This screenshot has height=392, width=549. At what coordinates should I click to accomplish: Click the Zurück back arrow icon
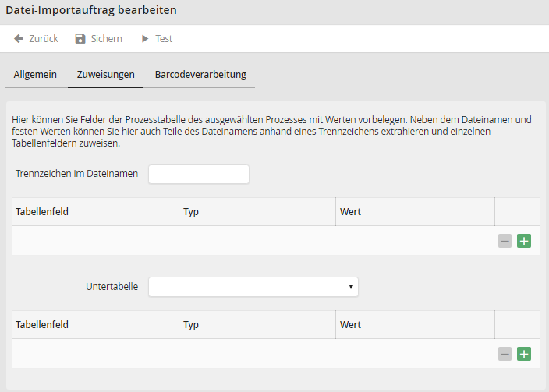pos(19,39)
